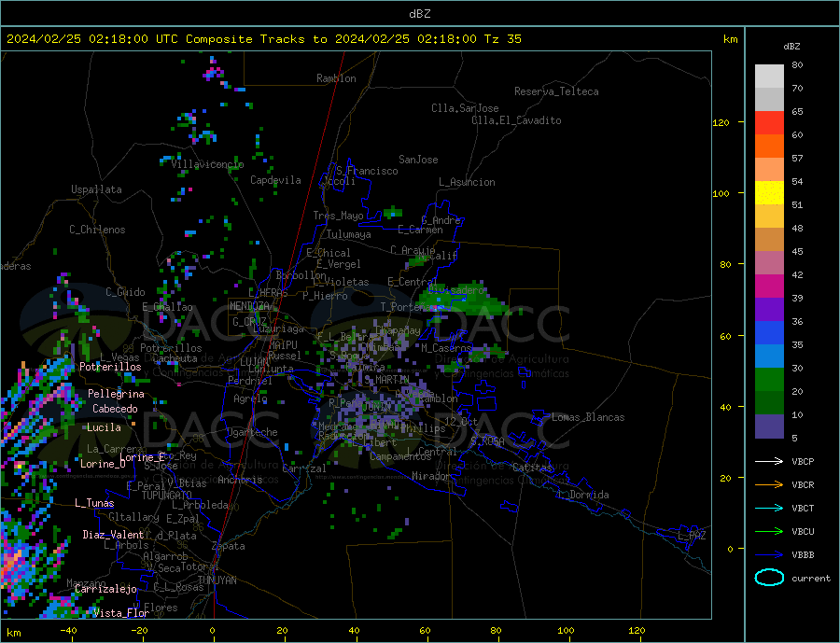Click the 70 value on the dBZ scale
The height and width of the screenshot is (643, 840).
pos(797,89)
